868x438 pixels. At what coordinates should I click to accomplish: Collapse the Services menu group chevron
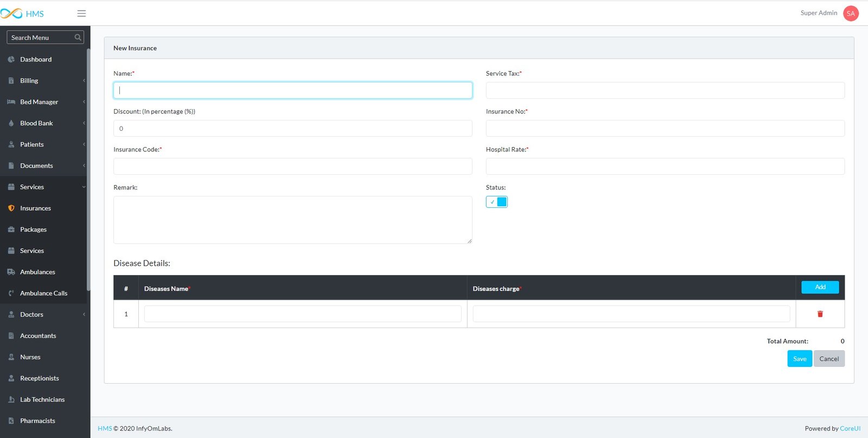84,187
